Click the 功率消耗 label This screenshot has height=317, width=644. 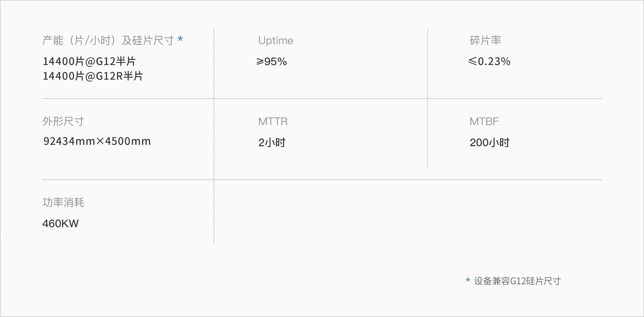(x=63, y=203)
